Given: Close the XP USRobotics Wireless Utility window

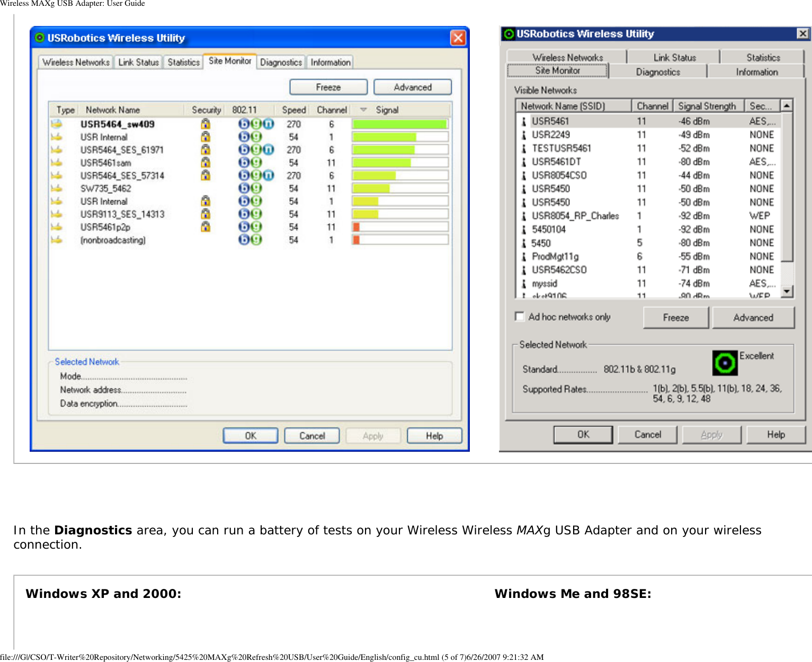Looking at the screenshot, I should click(x=458, y=38).
